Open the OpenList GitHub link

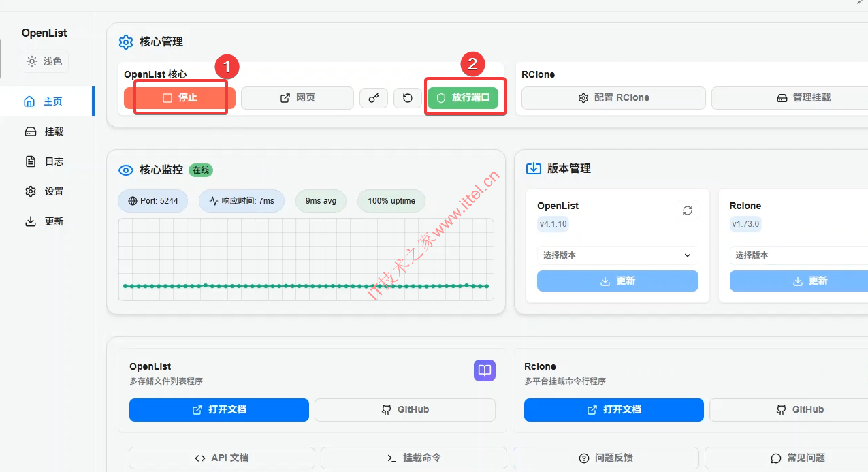pos(404,410)
